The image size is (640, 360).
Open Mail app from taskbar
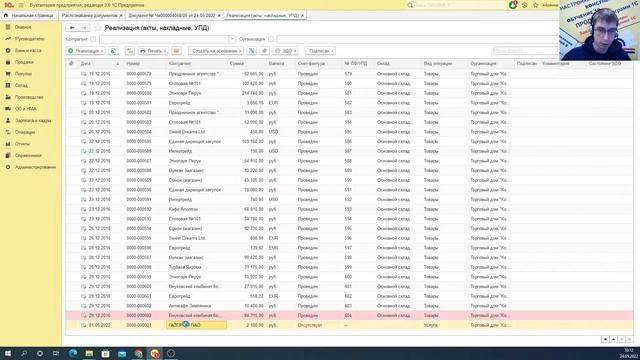[x=122, y=353]
